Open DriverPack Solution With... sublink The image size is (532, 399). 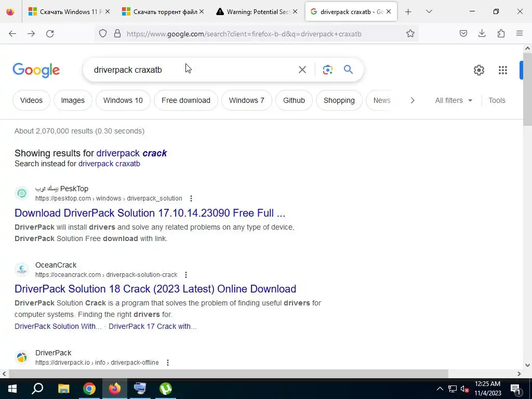click(x=58, y=326)
